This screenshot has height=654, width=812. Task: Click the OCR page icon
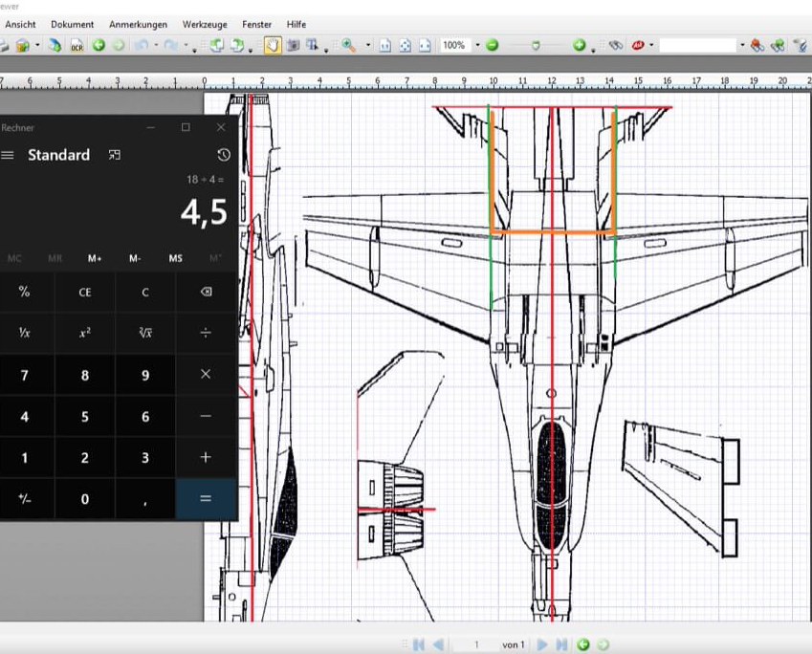click(x=76, y=45)
